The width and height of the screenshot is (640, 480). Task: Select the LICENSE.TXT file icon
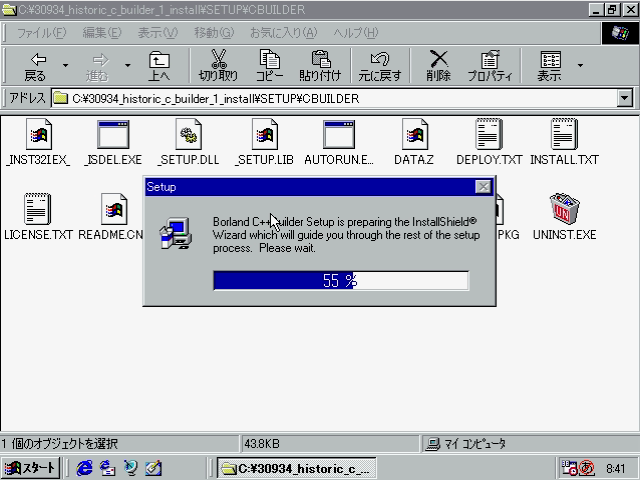(x=38, y=209)
